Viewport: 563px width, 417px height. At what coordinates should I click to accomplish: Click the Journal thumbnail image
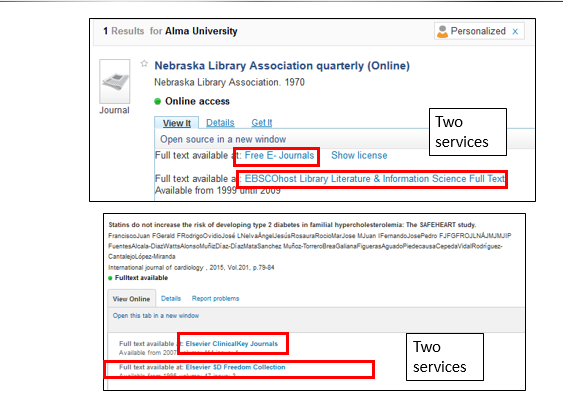point(115,82)
